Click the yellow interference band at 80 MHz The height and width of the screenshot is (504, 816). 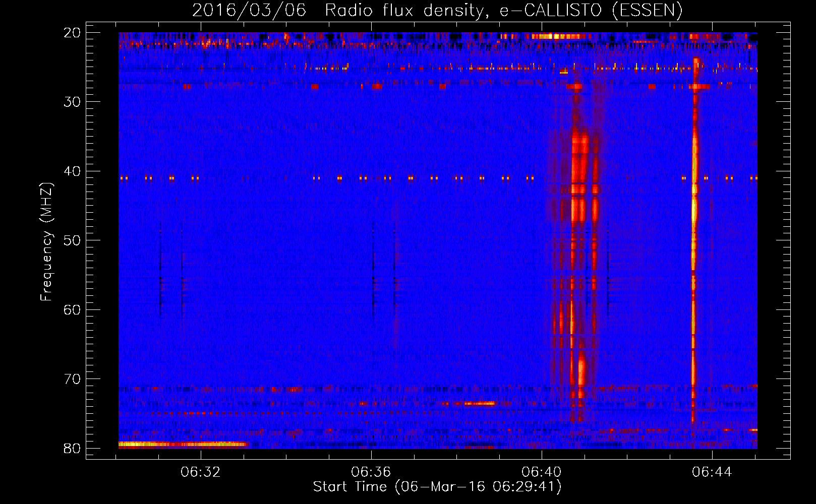coord(183,444)
